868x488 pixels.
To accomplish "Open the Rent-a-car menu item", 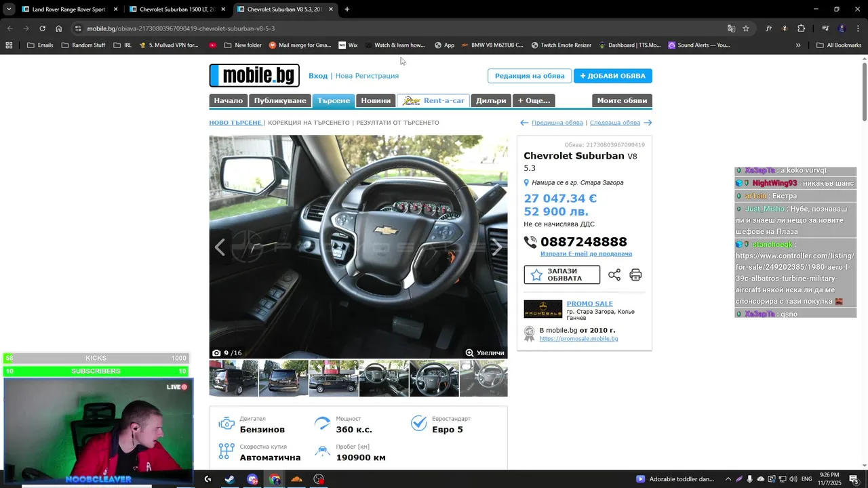I will 433,100.
